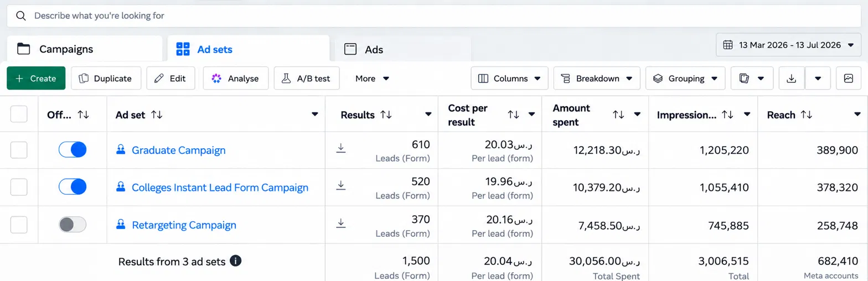Viewport: 868px width, 281px height.
Task: Click the ad set icon beside Retargeting Campaign
Action: [x=120, y=225]
